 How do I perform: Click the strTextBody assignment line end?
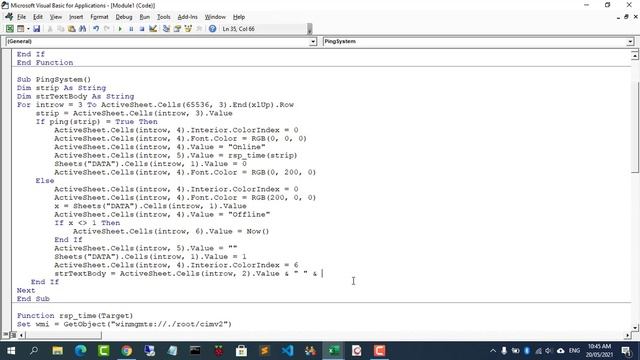[322, 273]
